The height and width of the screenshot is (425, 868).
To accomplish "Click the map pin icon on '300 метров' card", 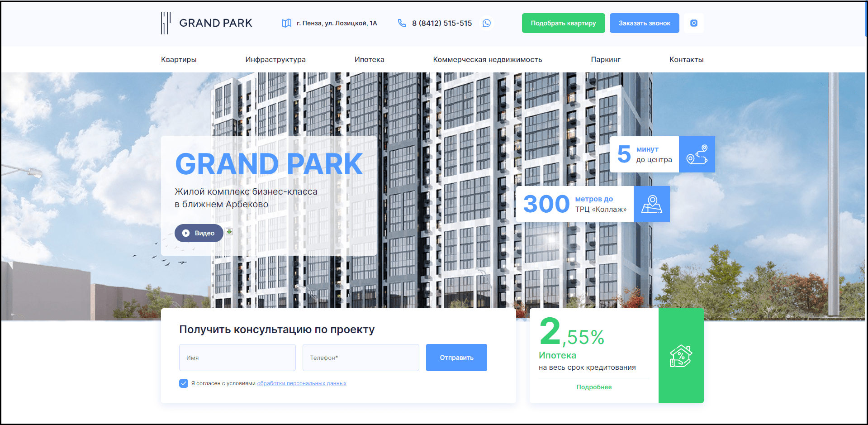I will pos(651,204).
